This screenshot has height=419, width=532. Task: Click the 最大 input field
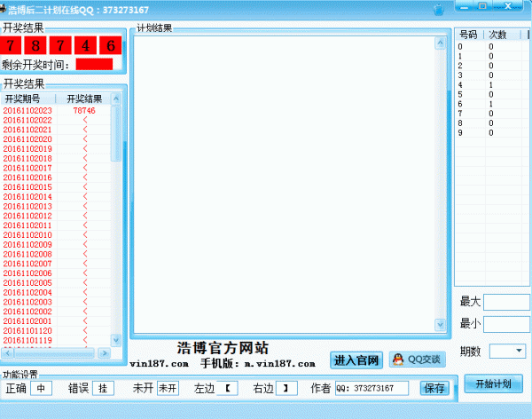506,302
